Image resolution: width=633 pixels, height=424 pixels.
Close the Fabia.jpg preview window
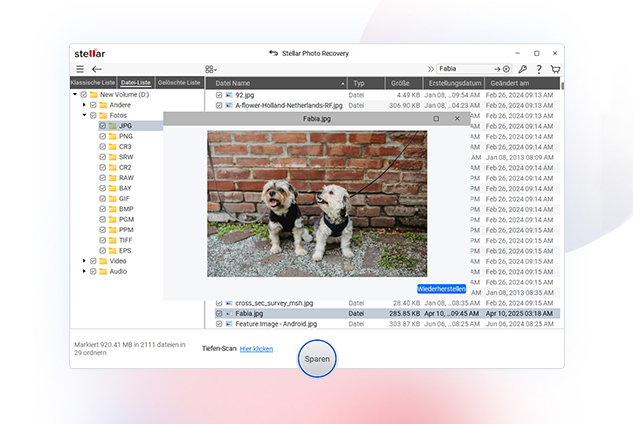[x=458, y=118]
